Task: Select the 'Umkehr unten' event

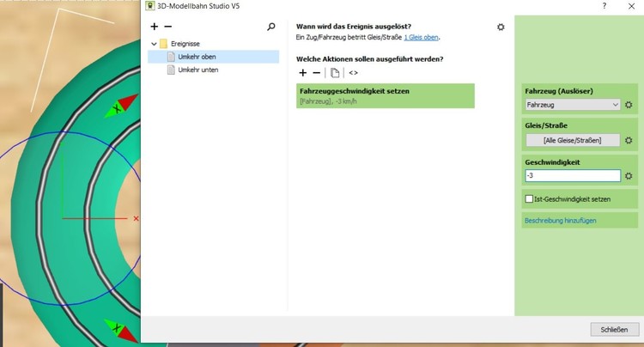Action: coord(198,70)
